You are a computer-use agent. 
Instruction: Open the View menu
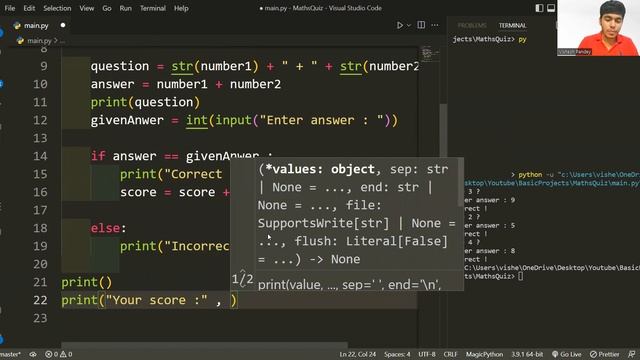point(87,8)
